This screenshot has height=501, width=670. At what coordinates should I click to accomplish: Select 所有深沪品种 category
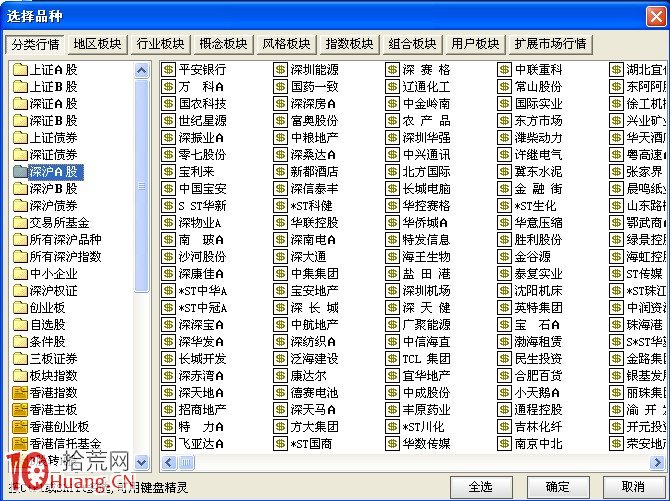click(x=65, y=240)
